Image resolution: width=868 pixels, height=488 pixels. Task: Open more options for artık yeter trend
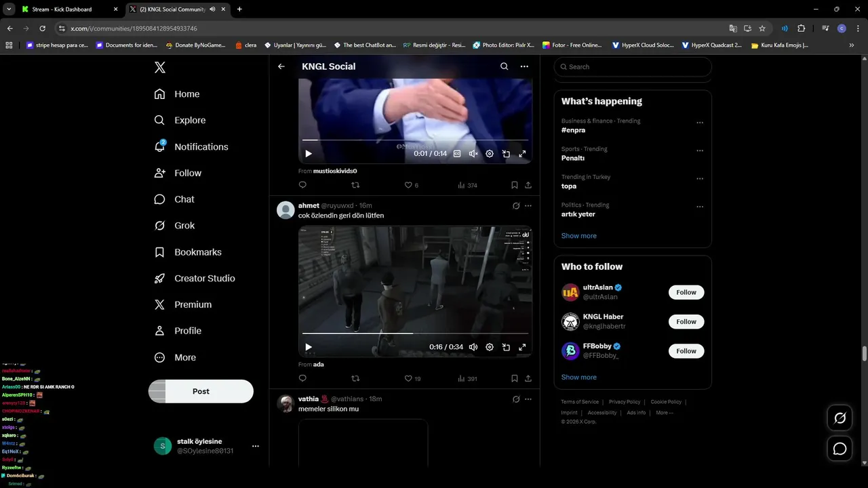(x=700, y=207)
